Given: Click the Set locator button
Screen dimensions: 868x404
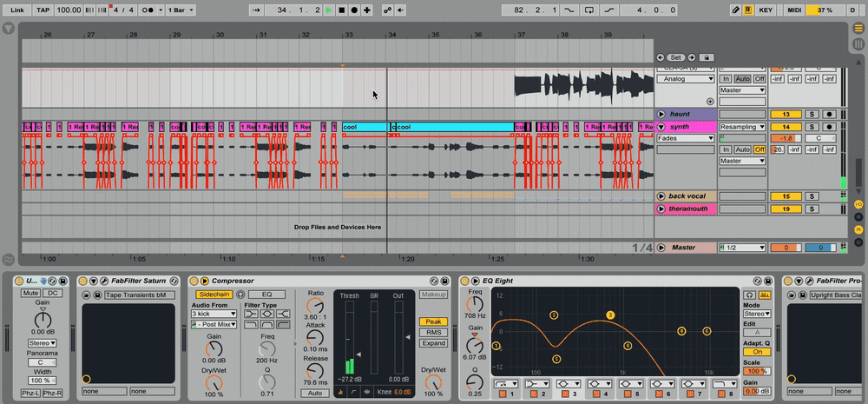Looking at the screenshot, I should (676, 57).
